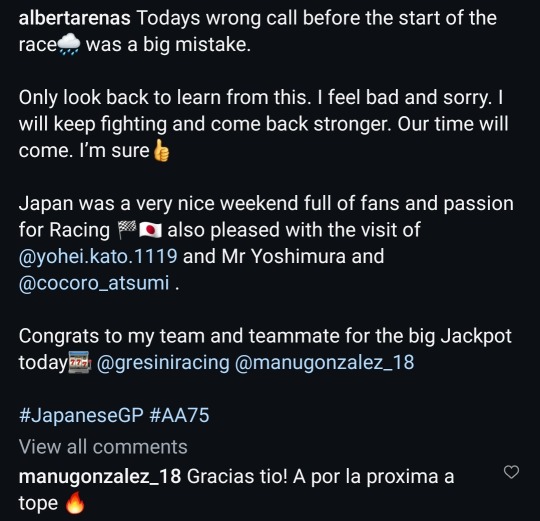Open the #JapaneseGP hashtag
The image size is (540, 521).
point(81,415)
